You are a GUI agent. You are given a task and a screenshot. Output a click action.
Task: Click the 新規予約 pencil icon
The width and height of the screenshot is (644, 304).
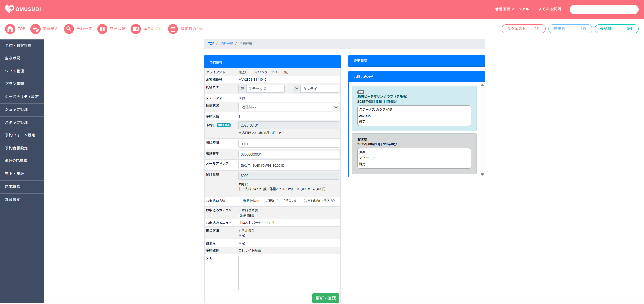pos(35,29)
